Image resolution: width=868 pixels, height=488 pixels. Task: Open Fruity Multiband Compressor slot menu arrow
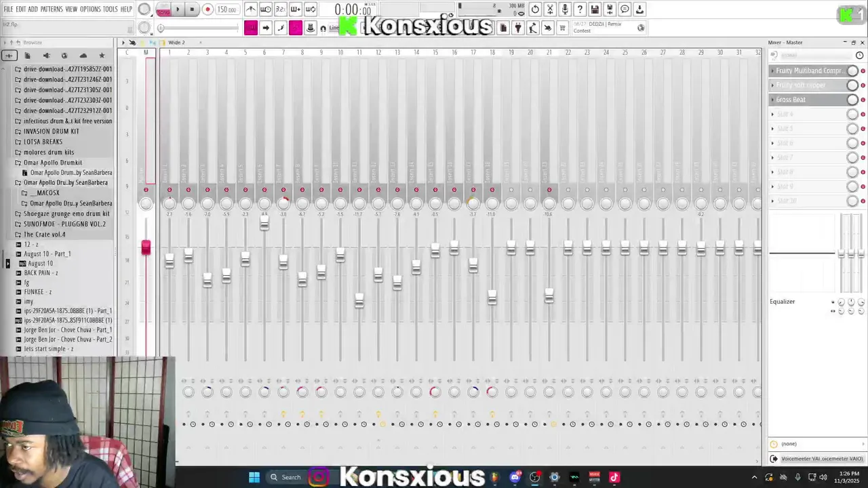pyautogui.click(x=772, y=71)
